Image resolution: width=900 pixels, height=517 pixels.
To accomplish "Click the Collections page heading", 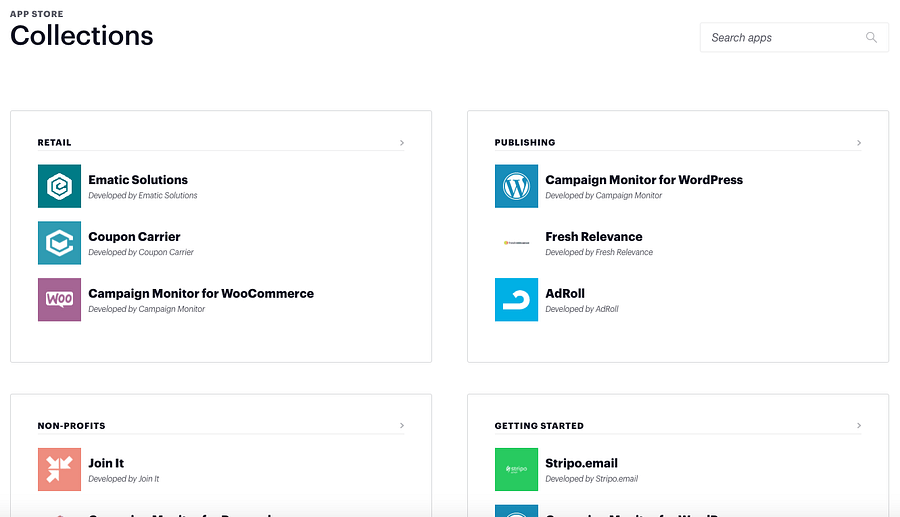I will [82, 36].
